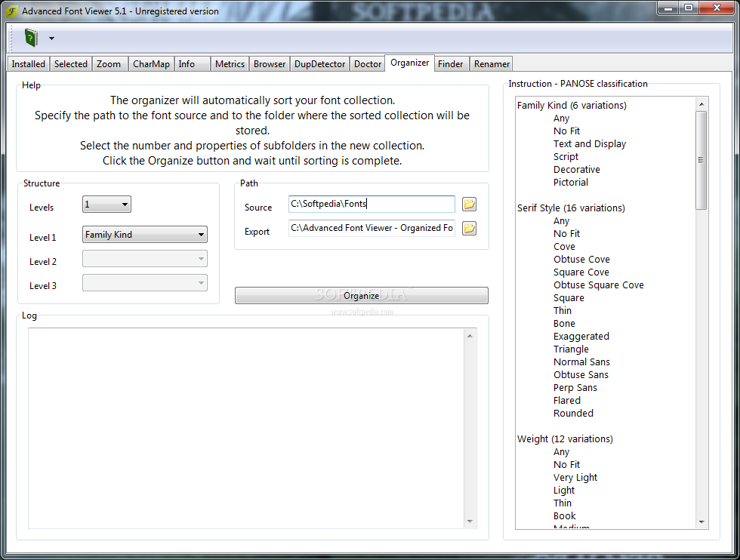Click 'Book' in the Weight list

(565, 515)
